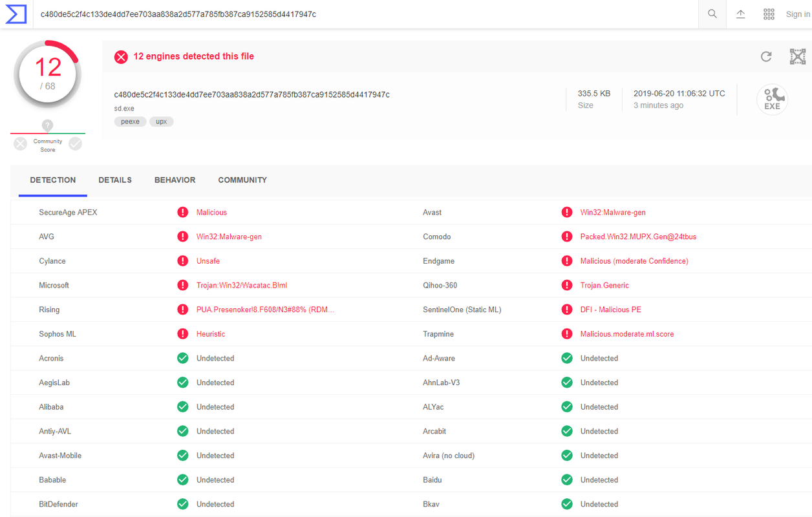
Task: Click the red detection X icon
Action: coord(121,57)
